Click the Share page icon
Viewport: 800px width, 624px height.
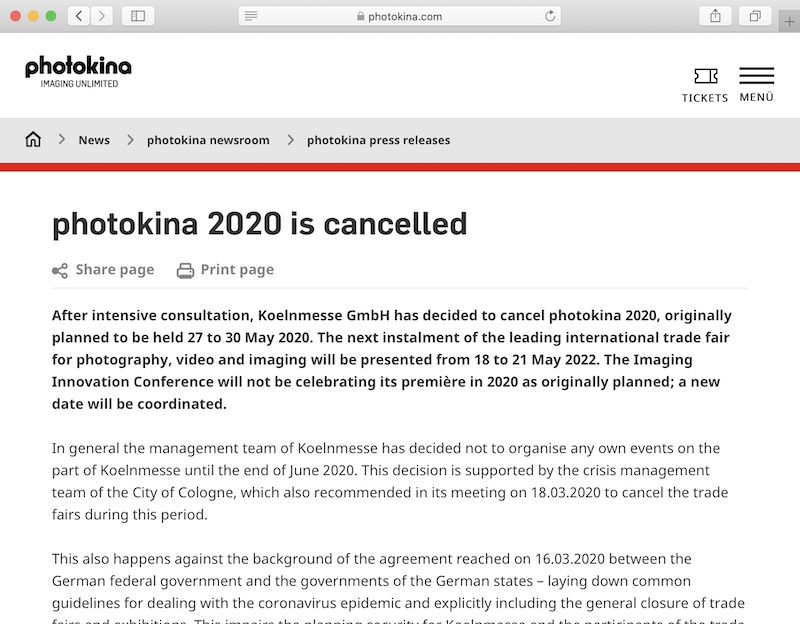[60, 270]
